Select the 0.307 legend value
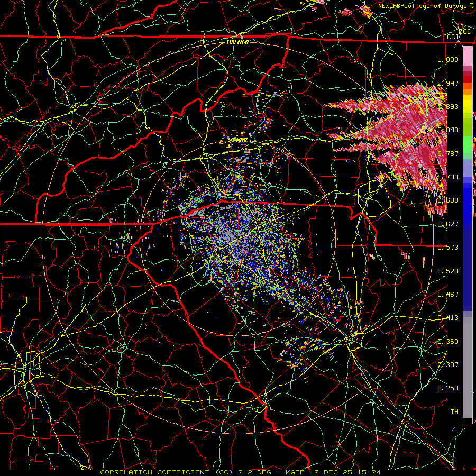Image resolution: width=476 pixels, height=476 pixels. pos(448,364)
